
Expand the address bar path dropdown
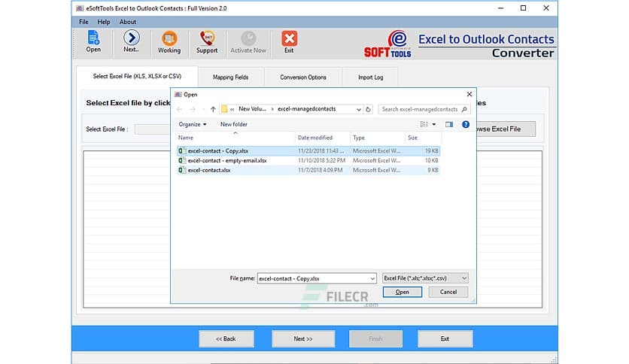(x=359, y=109)
